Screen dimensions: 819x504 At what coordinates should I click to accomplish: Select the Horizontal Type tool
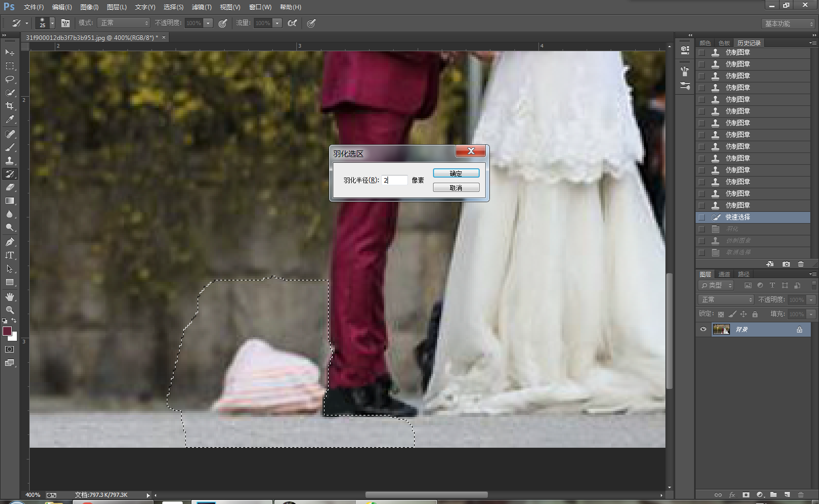coord(10,255)
